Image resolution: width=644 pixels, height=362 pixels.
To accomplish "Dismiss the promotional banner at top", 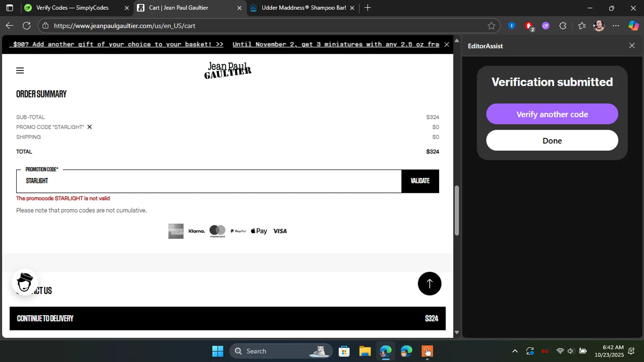I will [x=447, y=44].
